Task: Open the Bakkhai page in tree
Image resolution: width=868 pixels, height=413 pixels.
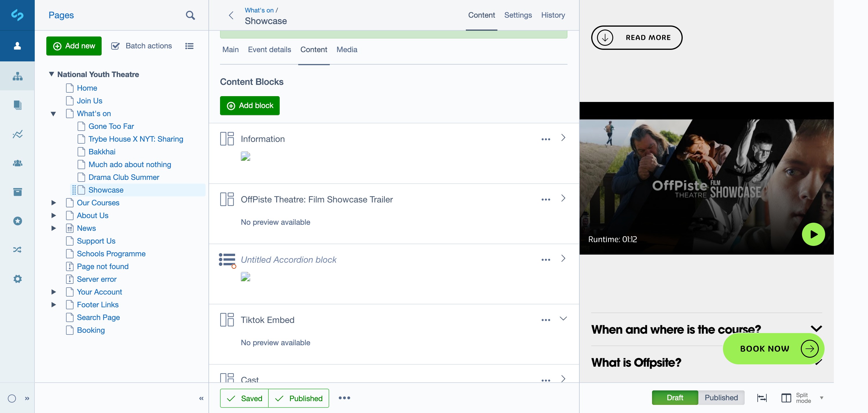Action: click(102, 152)
